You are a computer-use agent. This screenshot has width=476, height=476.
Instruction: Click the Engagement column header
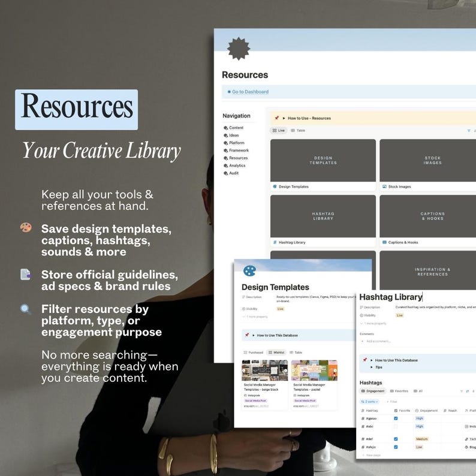pyautogui.click(x=426, y=411)
